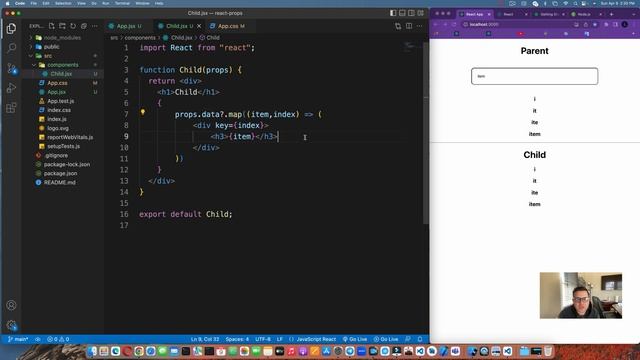The image size is (640, 360).
Task: Click the errors and warnings count in status bar
Action: (x=58, y=339)
